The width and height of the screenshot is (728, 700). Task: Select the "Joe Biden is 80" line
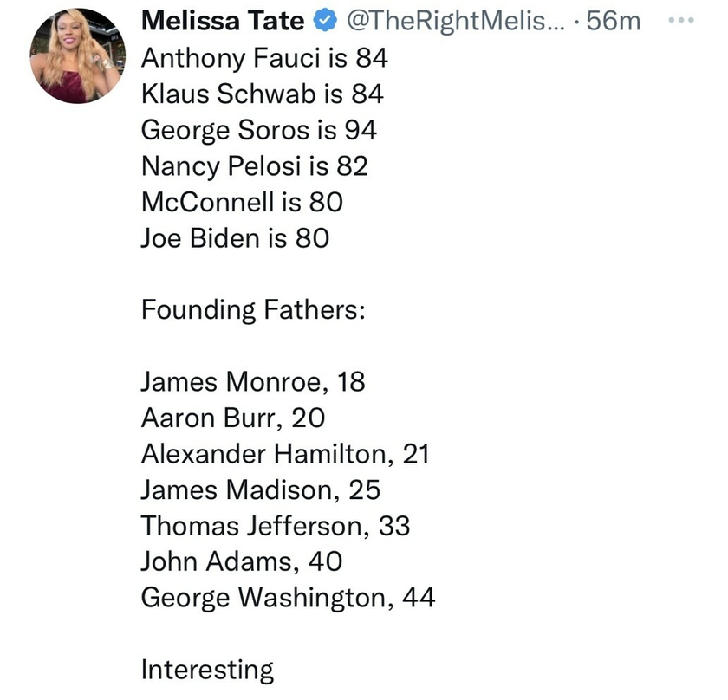point(235,237)
